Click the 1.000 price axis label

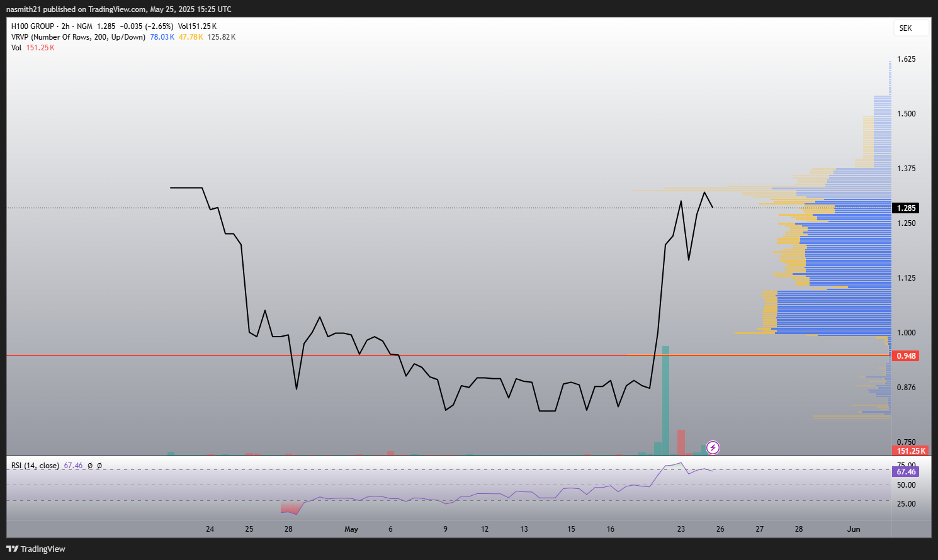pyautogui.click(x=907, y=333)
